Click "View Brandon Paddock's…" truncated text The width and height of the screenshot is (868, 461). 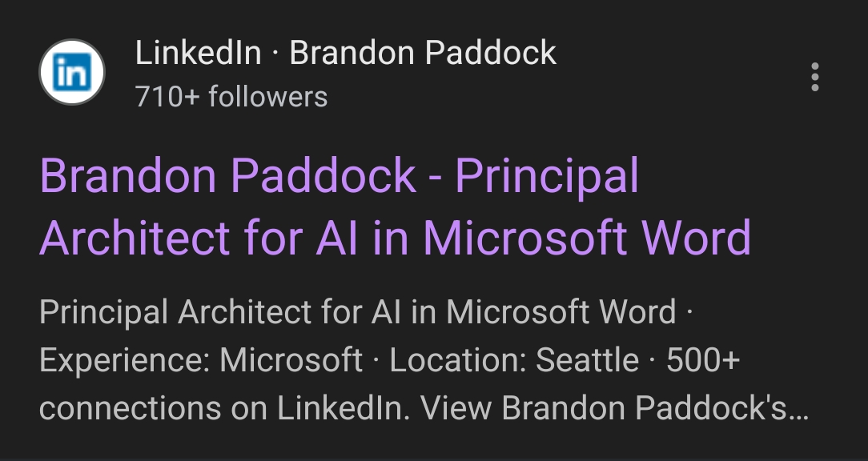tap(615, 408)
